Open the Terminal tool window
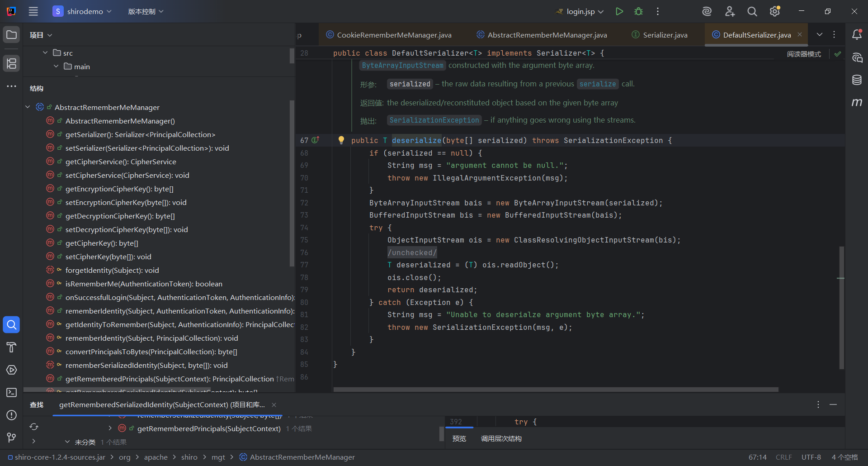The image size is (868, 466). [11, 393]
